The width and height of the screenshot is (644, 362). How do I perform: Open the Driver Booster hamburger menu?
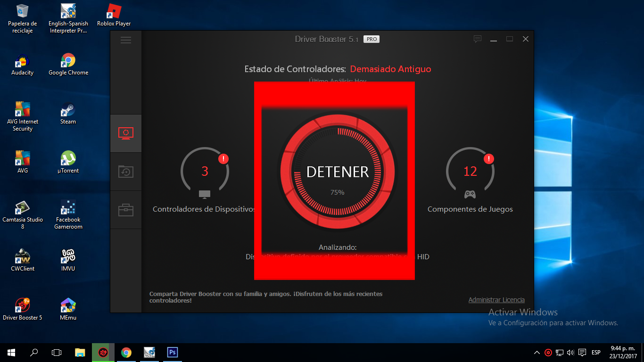click(126, 40)
